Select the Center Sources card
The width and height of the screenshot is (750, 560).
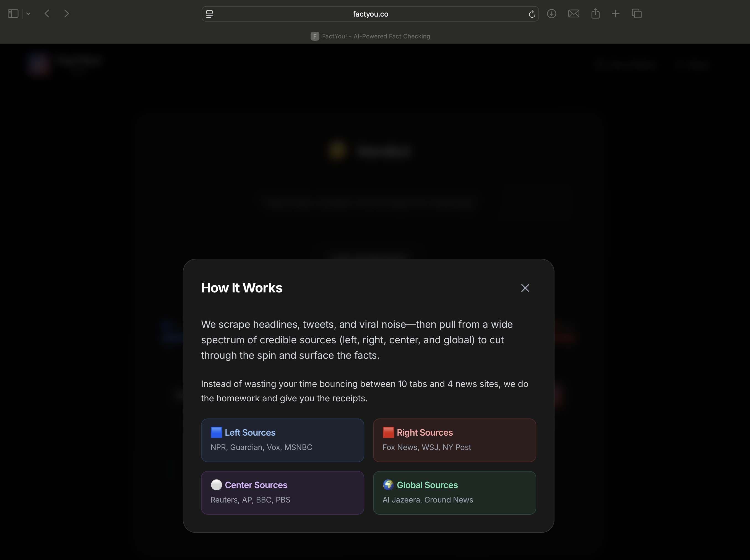(x=282, y=493)
